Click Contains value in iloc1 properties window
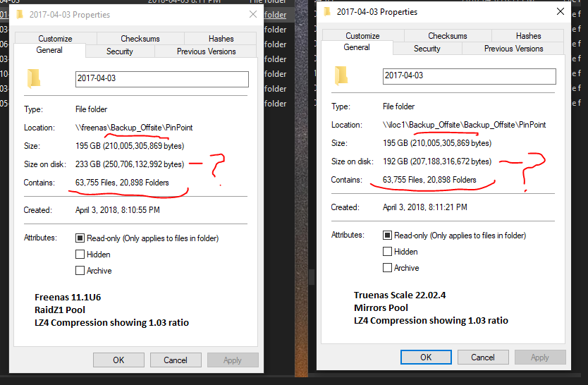588x385 pixels. coord(429,180)
